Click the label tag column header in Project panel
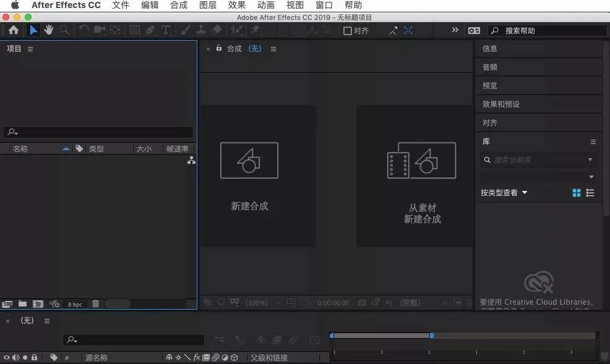This screenshot has height=364, width=610. [79, 148]
